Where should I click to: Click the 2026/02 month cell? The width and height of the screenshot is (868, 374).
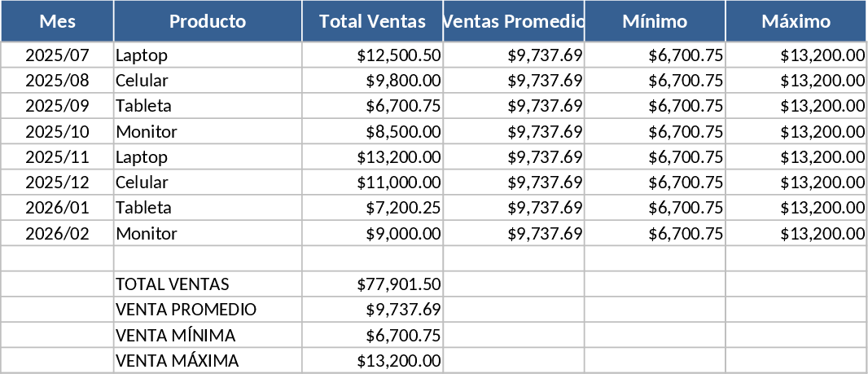point(57,233)
